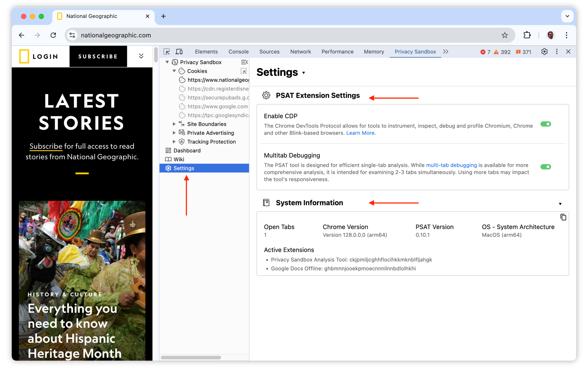Close the DevTools panel
The width and height of the screenshot is (588, 368).
point(568,52)
